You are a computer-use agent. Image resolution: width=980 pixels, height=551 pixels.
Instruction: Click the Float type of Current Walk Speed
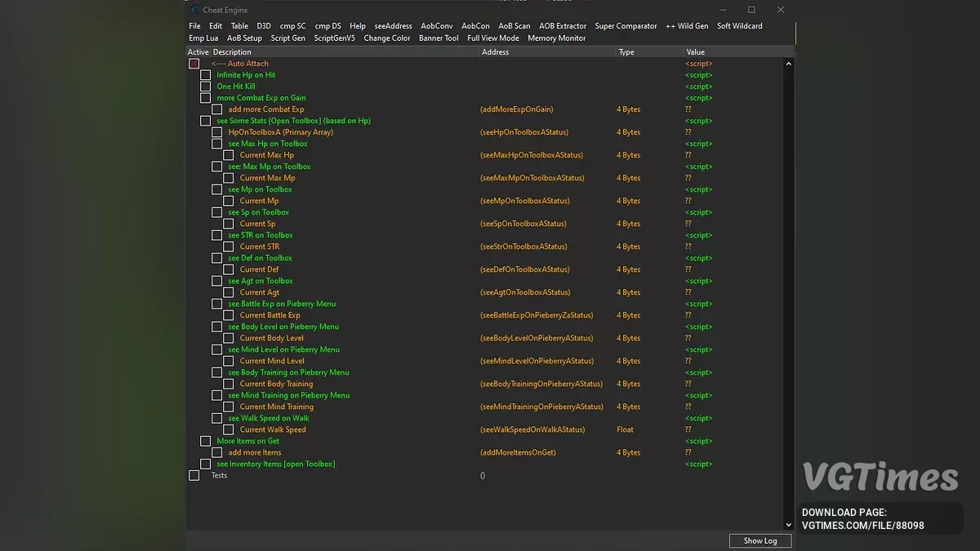click(x=625, y=429)
